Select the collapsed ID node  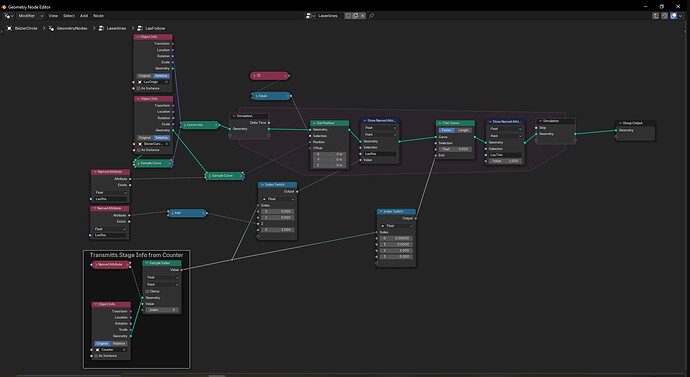pos(269,76)
